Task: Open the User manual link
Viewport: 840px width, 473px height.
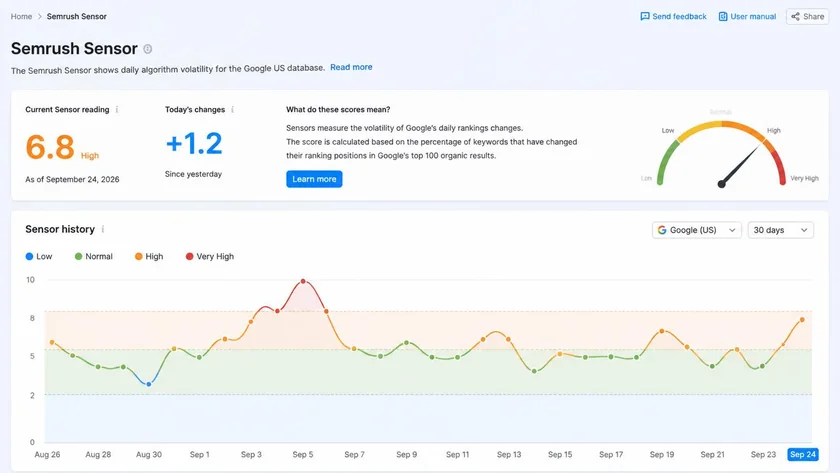Action: (x=747, y=17)
